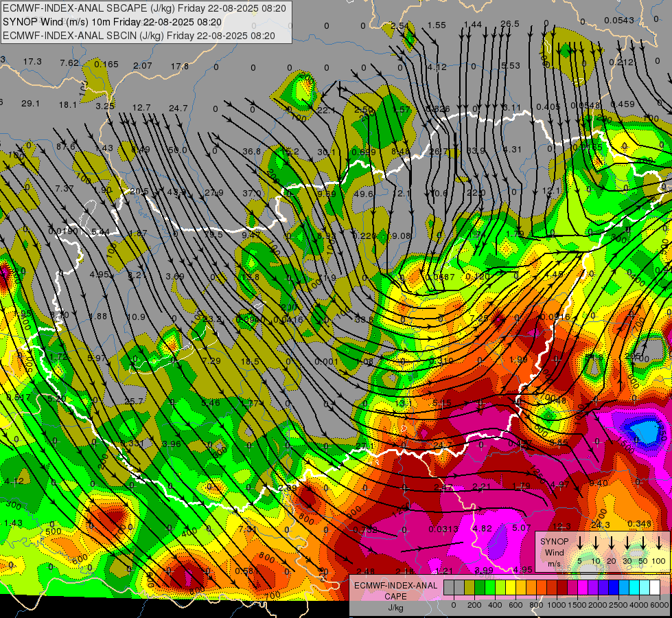Click the 0.732 value on the map

point(365,530)
